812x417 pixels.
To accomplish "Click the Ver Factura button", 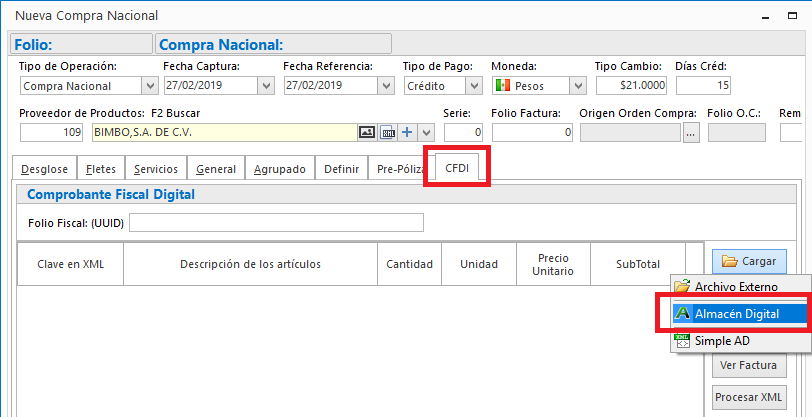I will (x=748, y=365).
